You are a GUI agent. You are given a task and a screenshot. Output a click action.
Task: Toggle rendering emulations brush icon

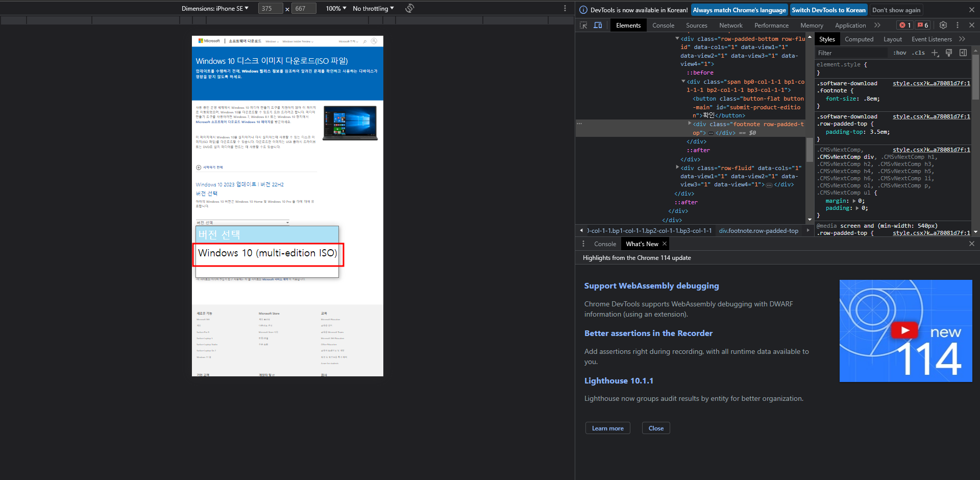[x=949, y=53]
